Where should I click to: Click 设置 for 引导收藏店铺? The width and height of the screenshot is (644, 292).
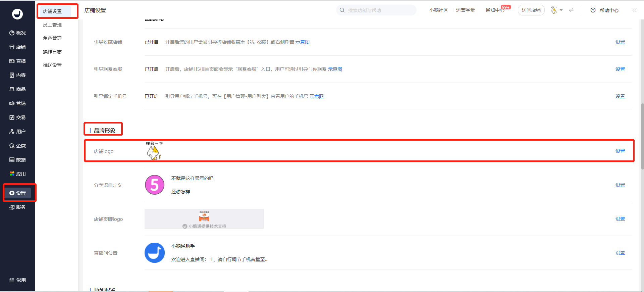(620, 42)
